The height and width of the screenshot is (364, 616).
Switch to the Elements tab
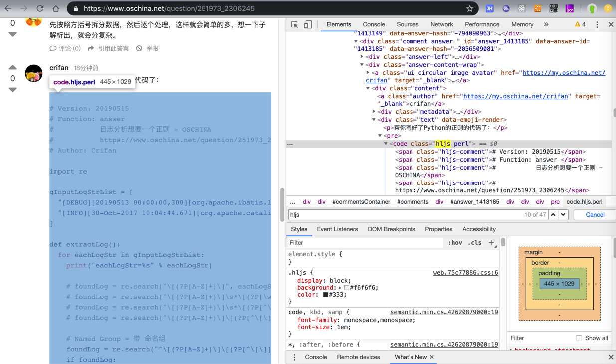(339, 24)
